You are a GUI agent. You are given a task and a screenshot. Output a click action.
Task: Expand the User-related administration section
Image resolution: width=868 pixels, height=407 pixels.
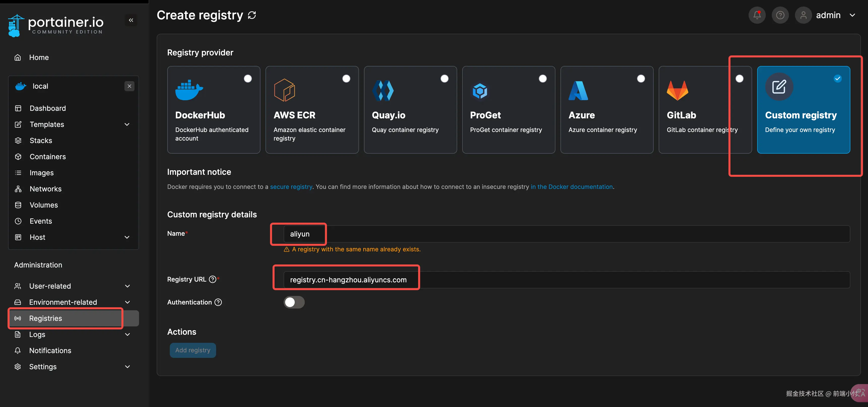[127, 286]
